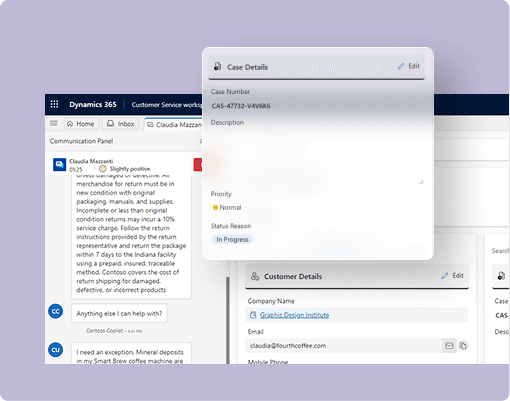The height and width of the screenshot is (401, 510).
Task: Click the Claudia Mazzanti conversation name
Action: click(x=91, y=161)
